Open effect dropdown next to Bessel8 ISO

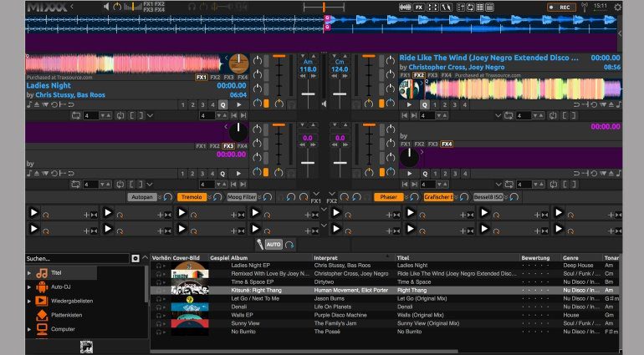pos(506,197)
